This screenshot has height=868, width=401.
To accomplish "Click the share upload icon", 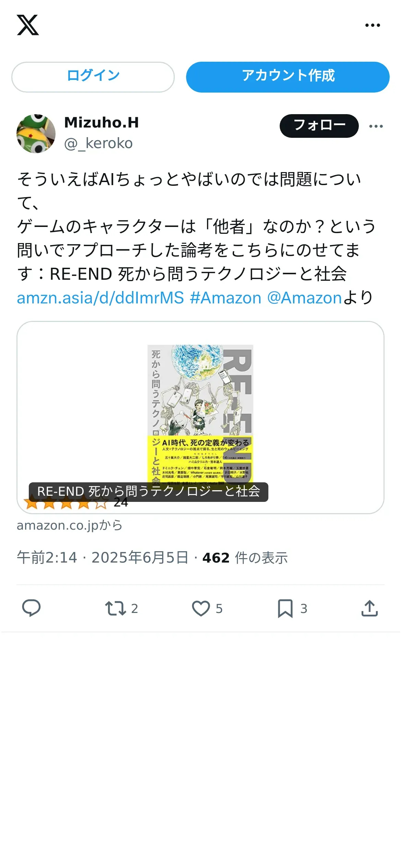I will 369,608.
